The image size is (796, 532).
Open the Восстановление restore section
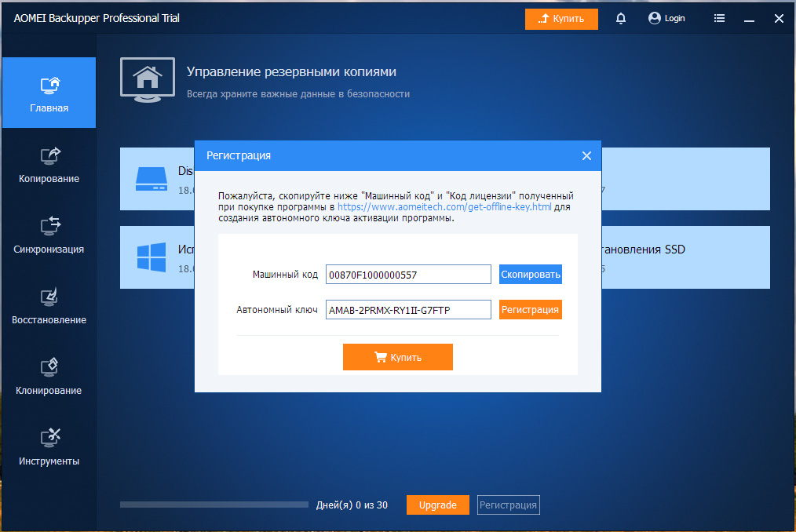[49, 306]
